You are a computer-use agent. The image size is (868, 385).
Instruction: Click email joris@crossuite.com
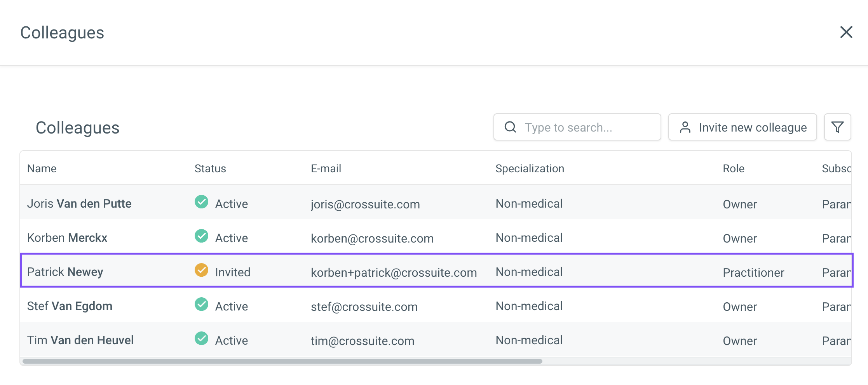pos(365,205)
